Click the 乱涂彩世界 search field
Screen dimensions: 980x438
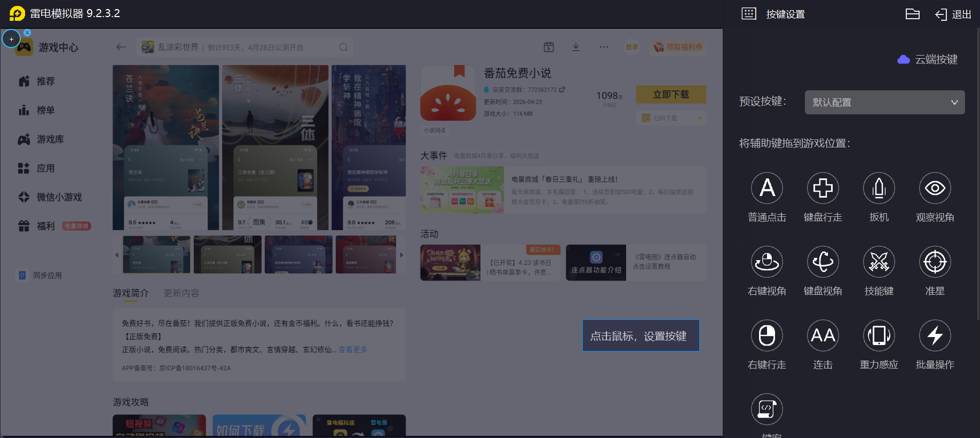tap(245, 47)
